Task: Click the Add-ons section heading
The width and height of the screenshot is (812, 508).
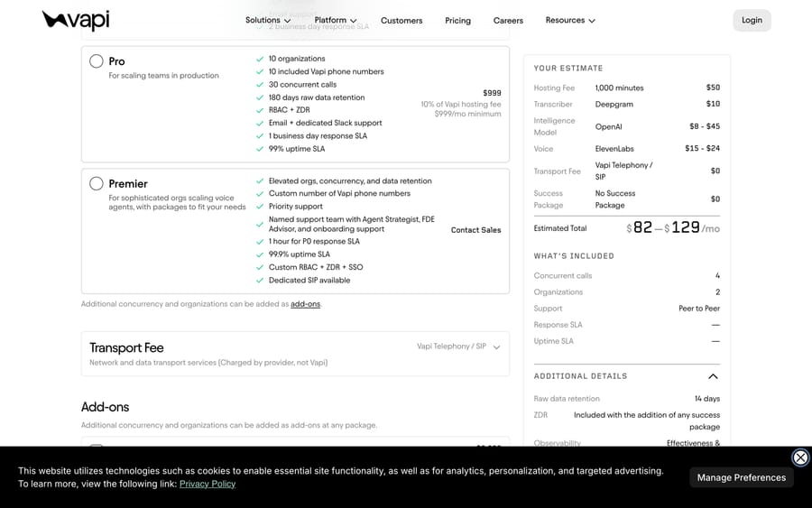Action: 106,407
